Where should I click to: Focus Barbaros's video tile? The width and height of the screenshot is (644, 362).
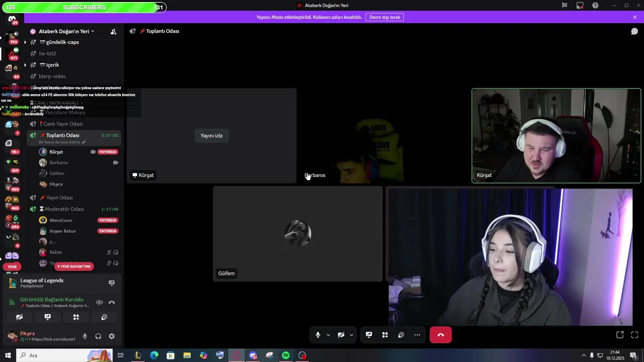(x=383, y=136)
